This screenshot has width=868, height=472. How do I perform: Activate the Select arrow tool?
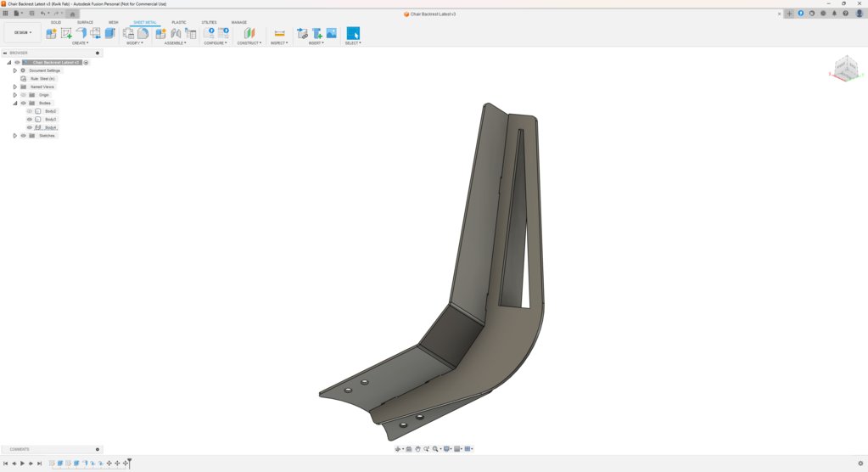point(353,33)
